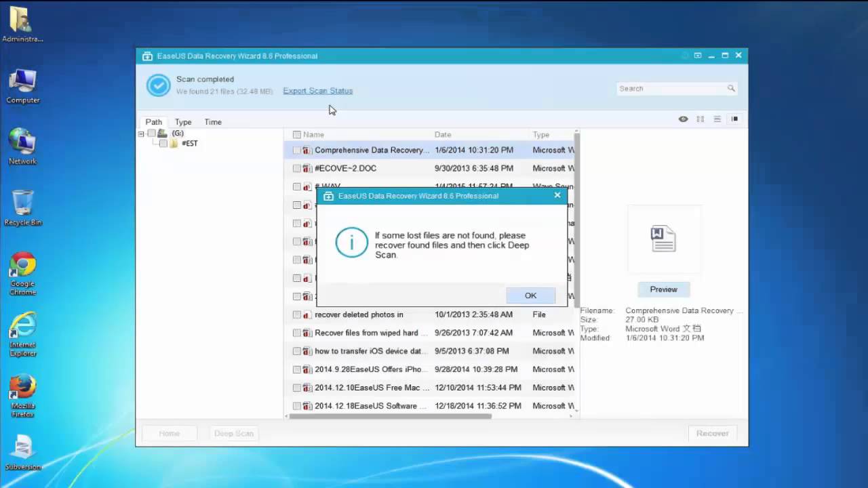The image size is (868, 488).
Task: Select the #ECOVE~2.DOC file name
Action: tap(345, 169)
